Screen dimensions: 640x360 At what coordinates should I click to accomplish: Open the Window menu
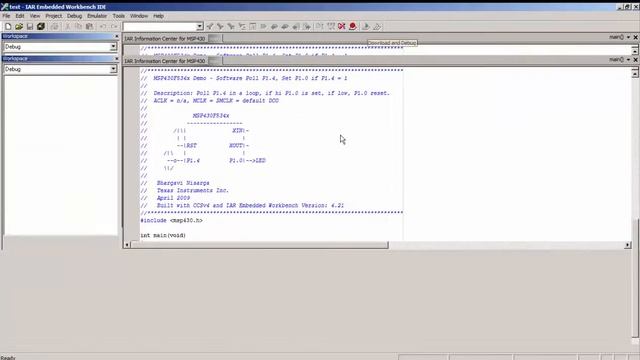click(x=139, y=16)
